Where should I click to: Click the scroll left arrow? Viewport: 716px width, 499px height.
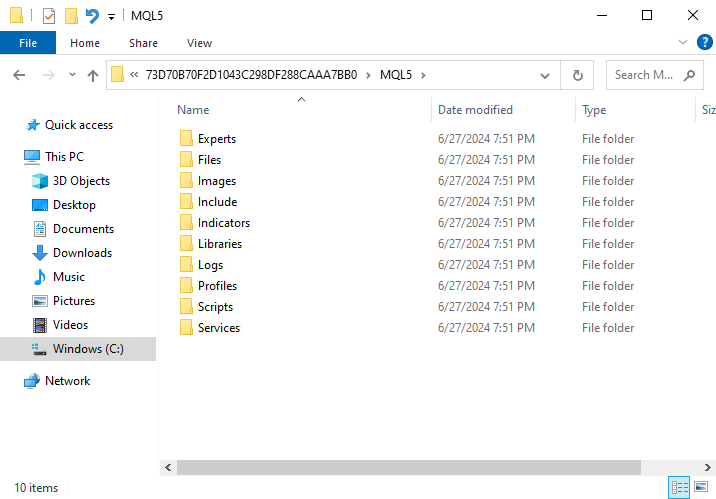(168, 467)
